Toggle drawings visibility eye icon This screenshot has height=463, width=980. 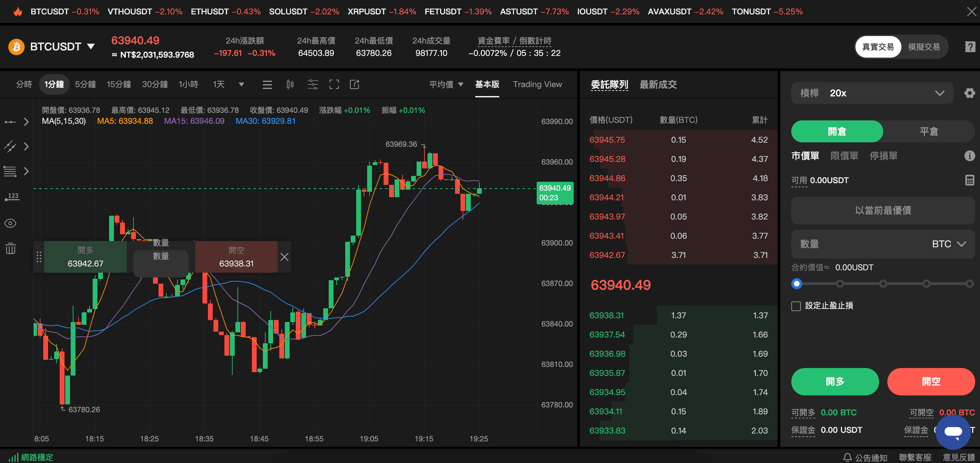(x=10, y=223)
